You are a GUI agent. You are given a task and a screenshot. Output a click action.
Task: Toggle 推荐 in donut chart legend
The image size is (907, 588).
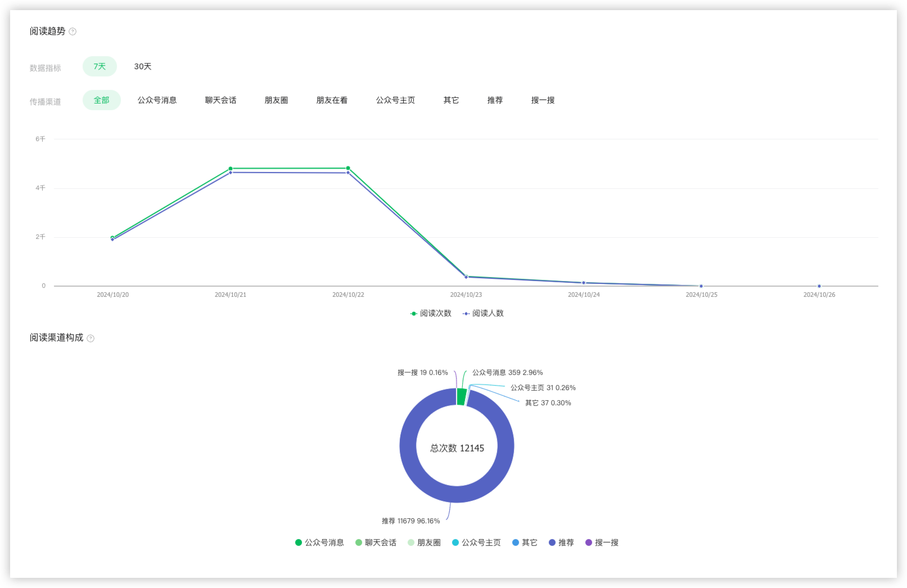point(561,542)
